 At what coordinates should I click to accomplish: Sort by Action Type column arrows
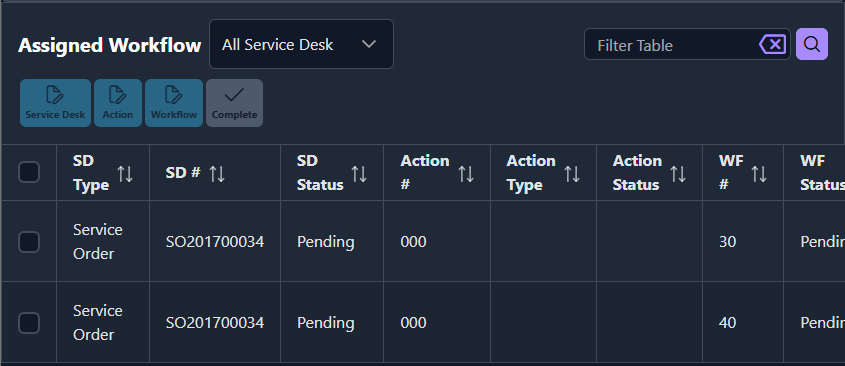(x=572, y=174)
